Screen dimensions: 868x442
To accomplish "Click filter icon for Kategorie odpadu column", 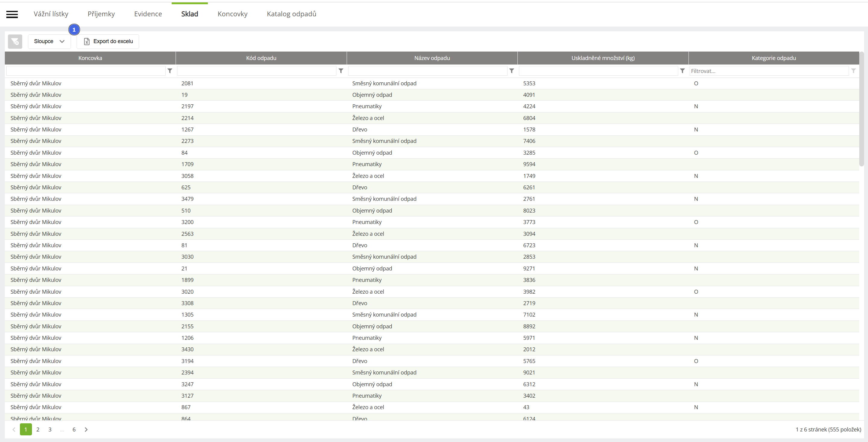I will [853, 71].
